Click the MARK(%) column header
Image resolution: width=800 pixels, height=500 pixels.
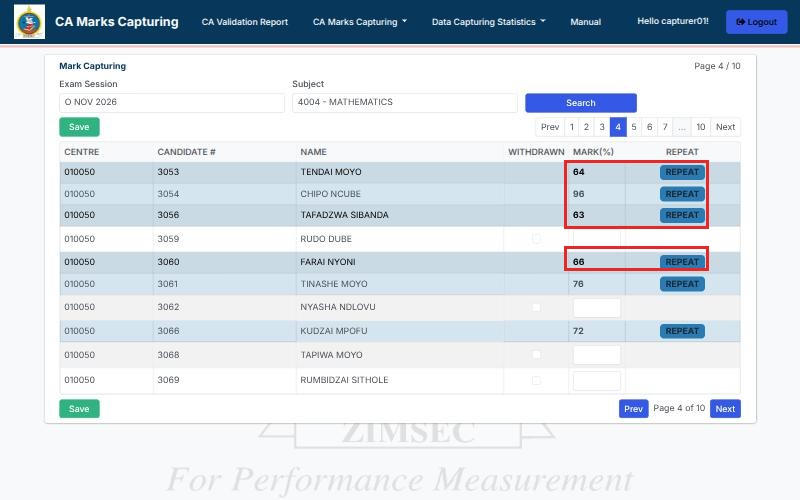[x=593, y=152]
